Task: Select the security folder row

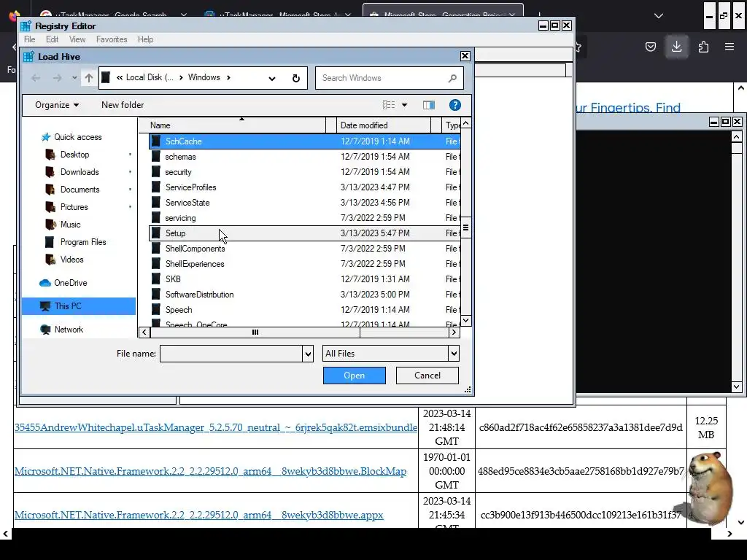Action: point(304,172)
